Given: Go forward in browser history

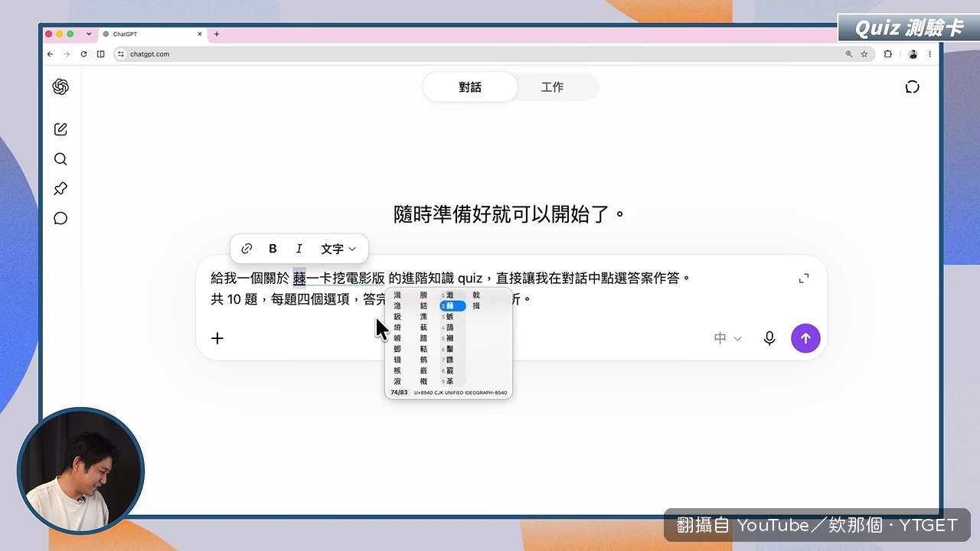Looking at the screenshot, I should [67, 54].
